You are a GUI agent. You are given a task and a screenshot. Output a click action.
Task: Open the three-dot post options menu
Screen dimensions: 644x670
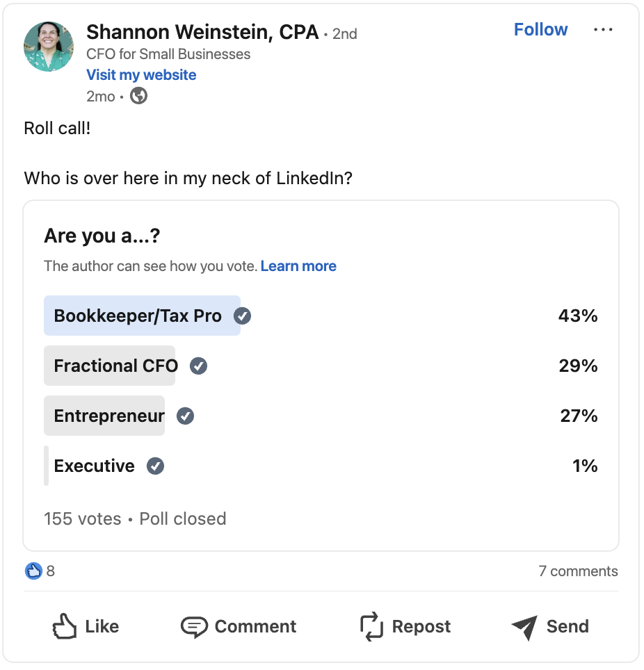coord(603,29)
